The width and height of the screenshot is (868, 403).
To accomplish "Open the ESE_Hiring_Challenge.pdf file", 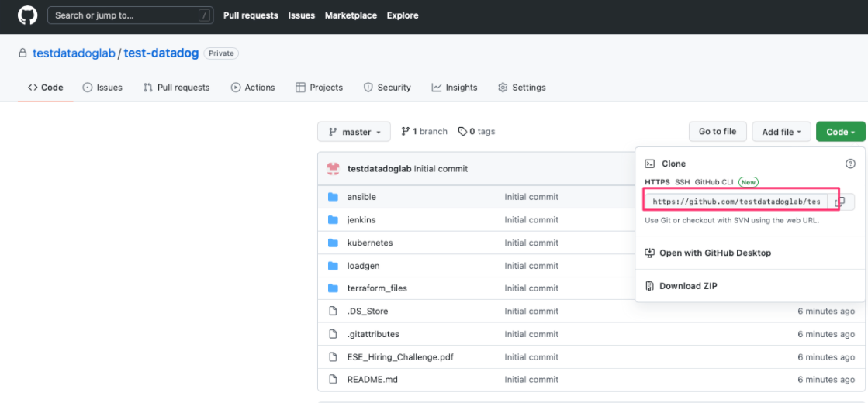I will tap(400, 357).
